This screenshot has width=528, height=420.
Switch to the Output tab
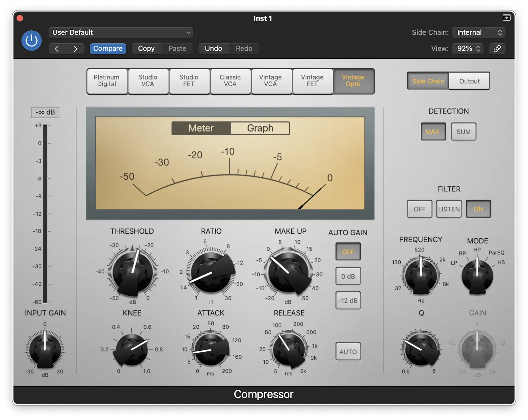point(469,81)
